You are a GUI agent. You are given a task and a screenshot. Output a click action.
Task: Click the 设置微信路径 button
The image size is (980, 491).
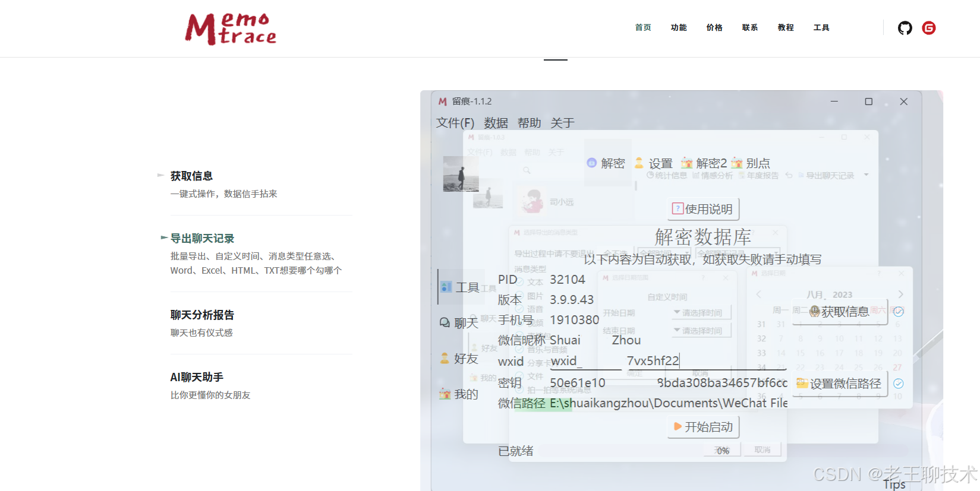[840, 384]
